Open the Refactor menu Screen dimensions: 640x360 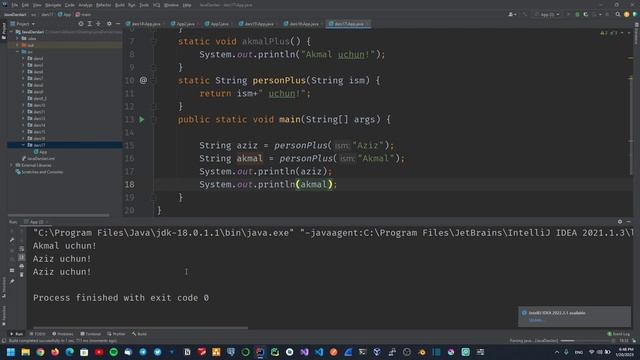point(103,5)
